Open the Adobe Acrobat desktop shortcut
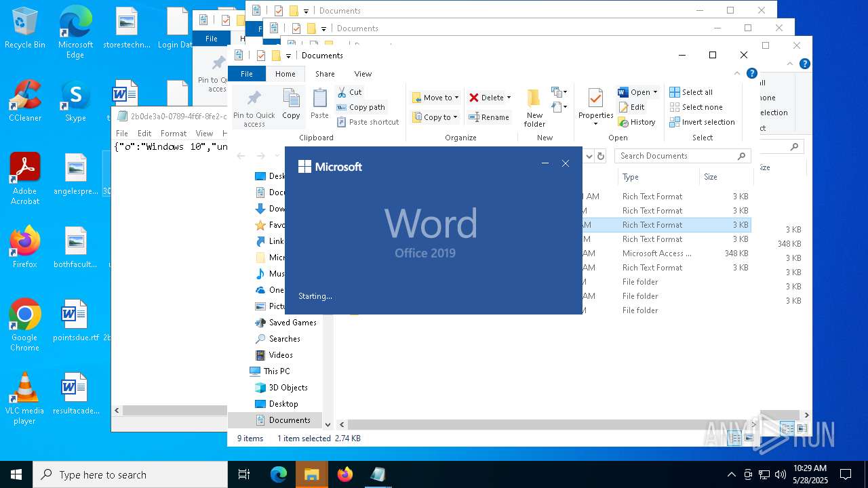Viewport: 868px width, 488px height. click(25, 179)
